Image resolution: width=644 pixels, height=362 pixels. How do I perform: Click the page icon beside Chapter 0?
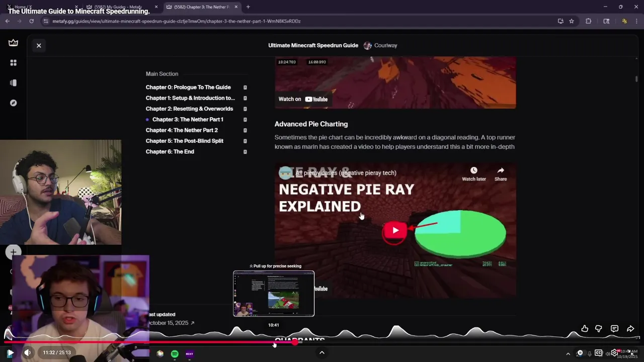[245, 87]
